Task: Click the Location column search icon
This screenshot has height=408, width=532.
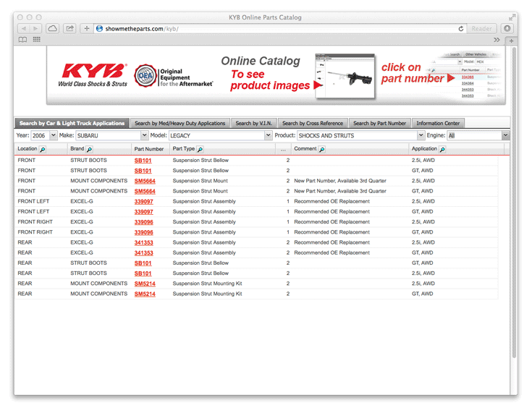Action: (43, 149)
